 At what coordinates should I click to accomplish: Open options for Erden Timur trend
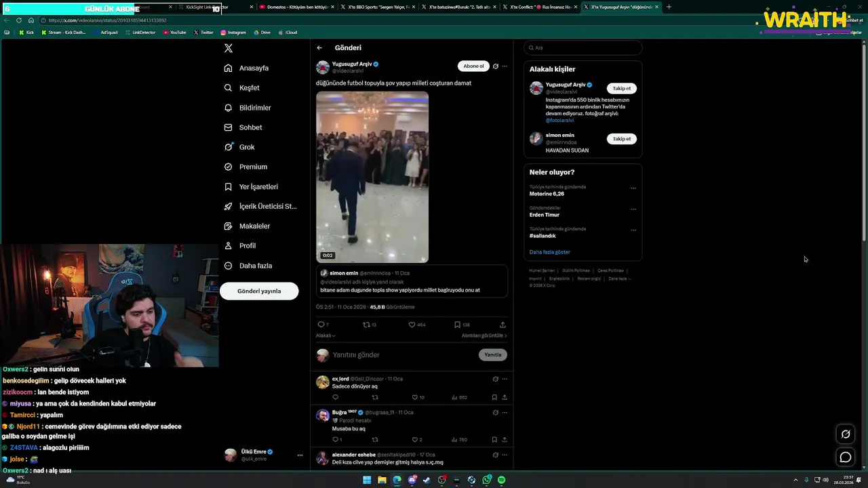point(633,209)
